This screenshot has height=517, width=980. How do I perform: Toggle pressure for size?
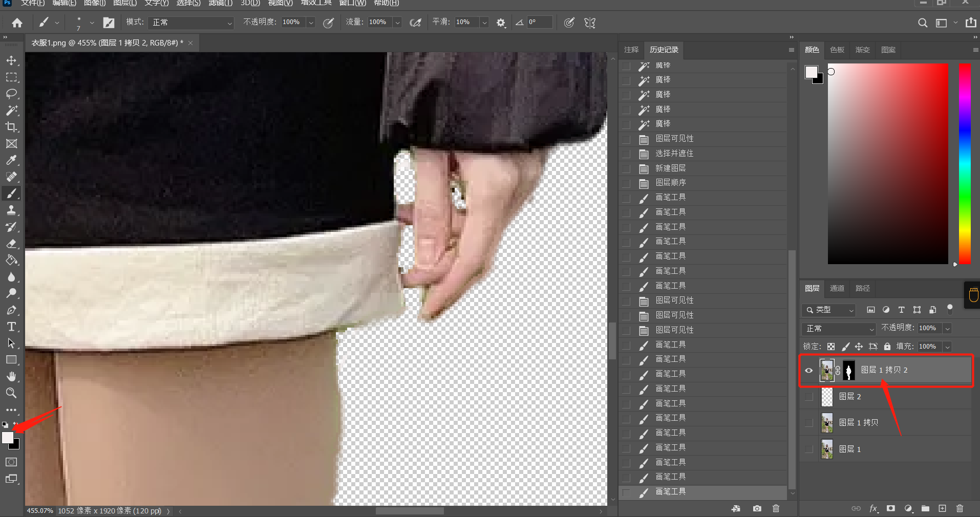point(569,23)
